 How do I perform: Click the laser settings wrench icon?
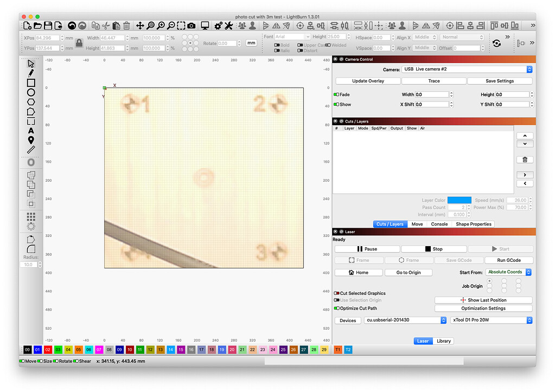(x=229, y=25)
